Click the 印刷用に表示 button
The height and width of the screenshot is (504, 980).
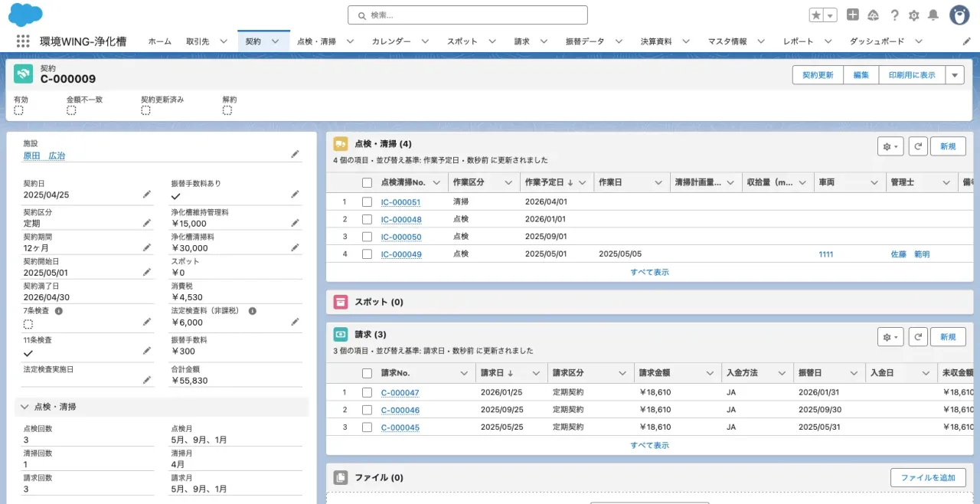(x=913, y=75)
